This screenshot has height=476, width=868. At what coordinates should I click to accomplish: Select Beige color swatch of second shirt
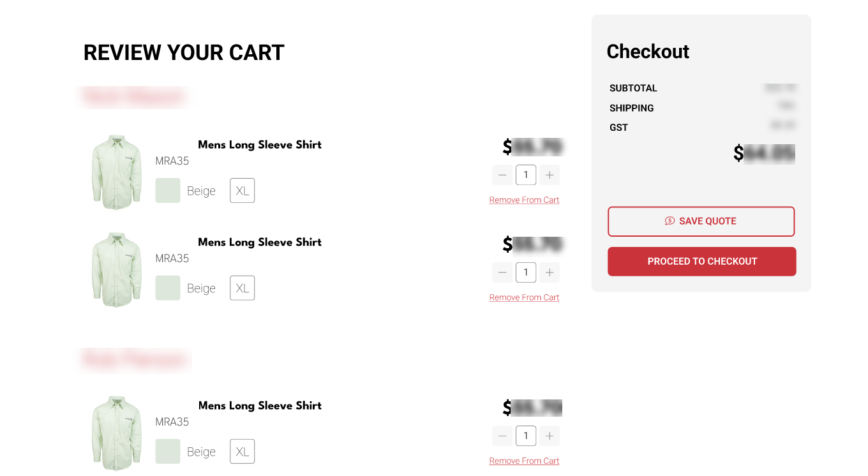pos(168,288)
